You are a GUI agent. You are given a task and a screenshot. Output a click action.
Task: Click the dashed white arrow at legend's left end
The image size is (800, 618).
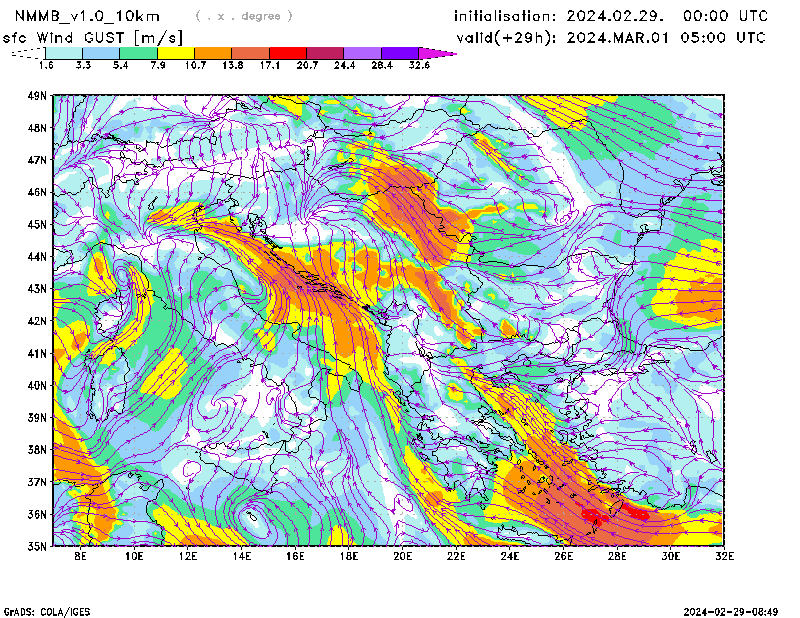26,53
